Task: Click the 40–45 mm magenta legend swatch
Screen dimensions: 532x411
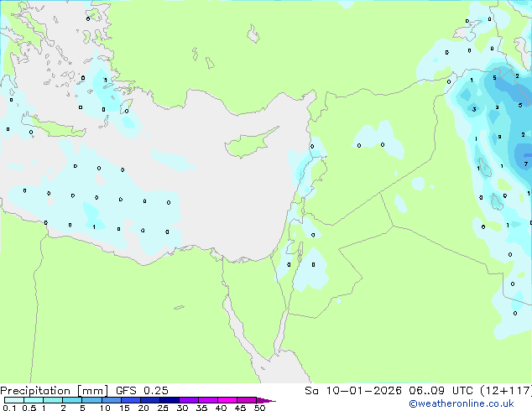Action: (227, 400)
